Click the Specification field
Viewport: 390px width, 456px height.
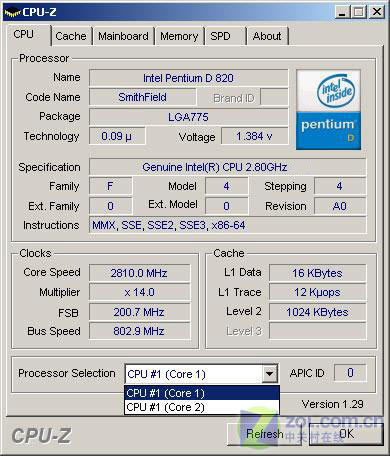click(x=228, y=167)
